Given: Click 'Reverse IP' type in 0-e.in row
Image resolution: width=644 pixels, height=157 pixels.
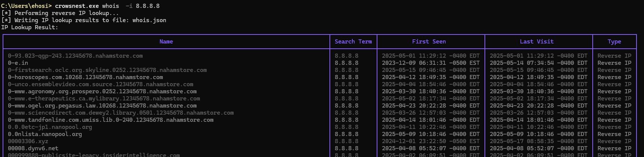Looking at the screenshot, I should pyautogui.click(x=614, y=63).
